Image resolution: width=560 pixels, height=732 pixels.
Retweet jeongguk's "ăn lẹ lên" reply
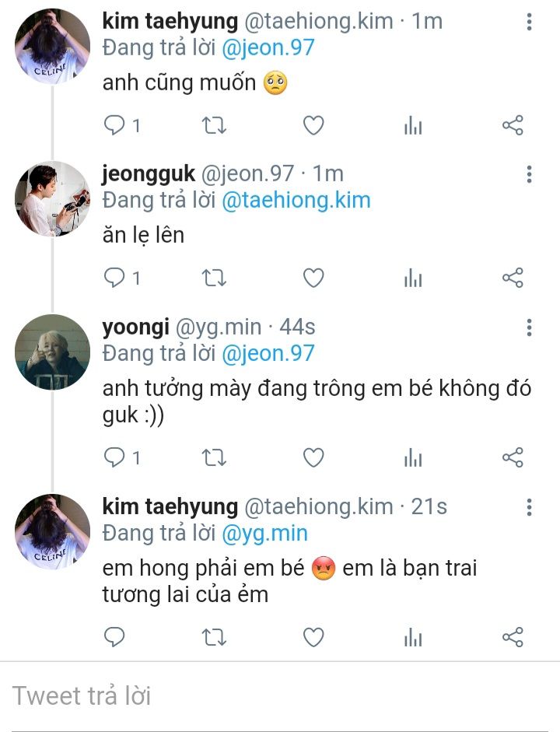(x=214, y=278)
